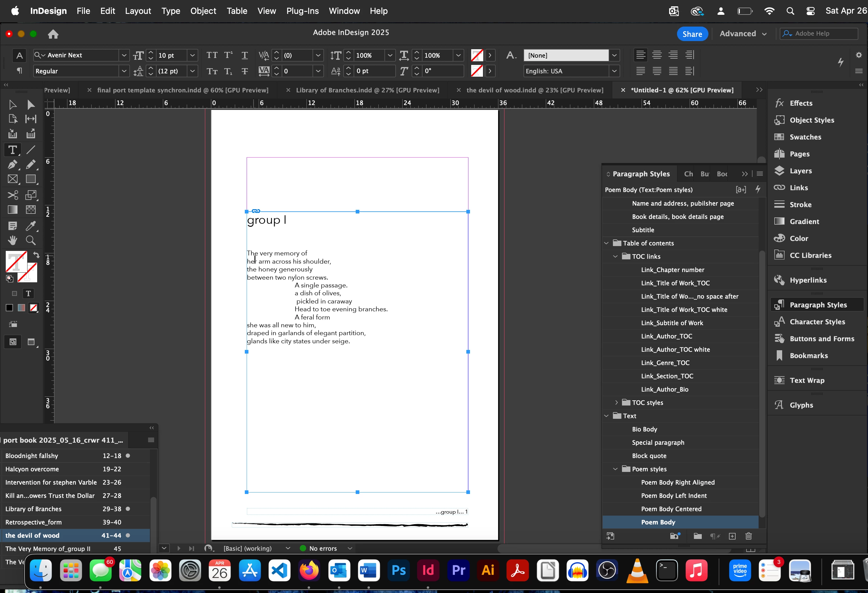The width and height of the screenshot is (868, 593).
Task: Select the Type tool in toolbox
Action: click(12, 150)
